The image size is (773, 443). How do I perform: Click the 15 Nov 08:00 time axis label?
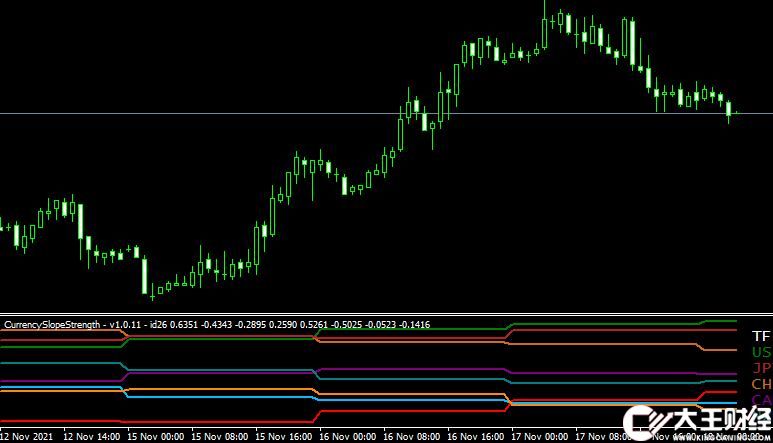click(x=219, y=437)
